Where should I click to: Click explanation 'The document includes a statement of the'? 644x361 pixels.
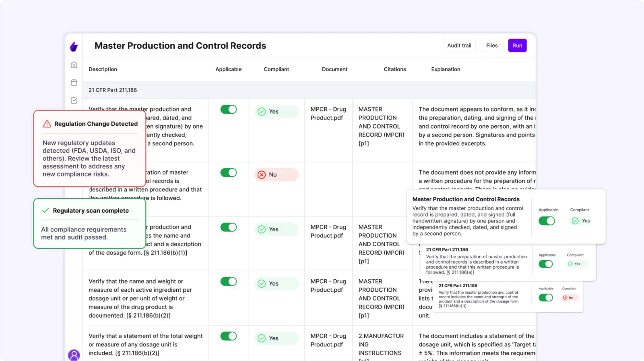(477, 346)
